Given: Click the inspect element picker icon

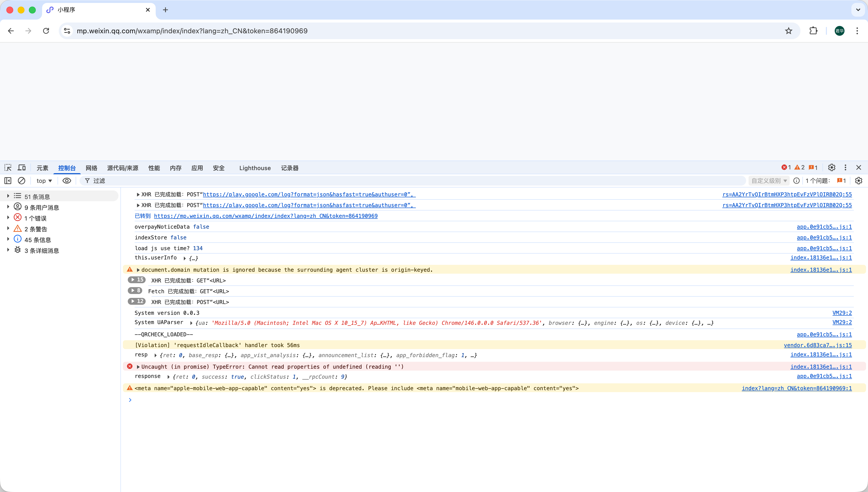Looking at the screenshot, I should coord(8,168).
